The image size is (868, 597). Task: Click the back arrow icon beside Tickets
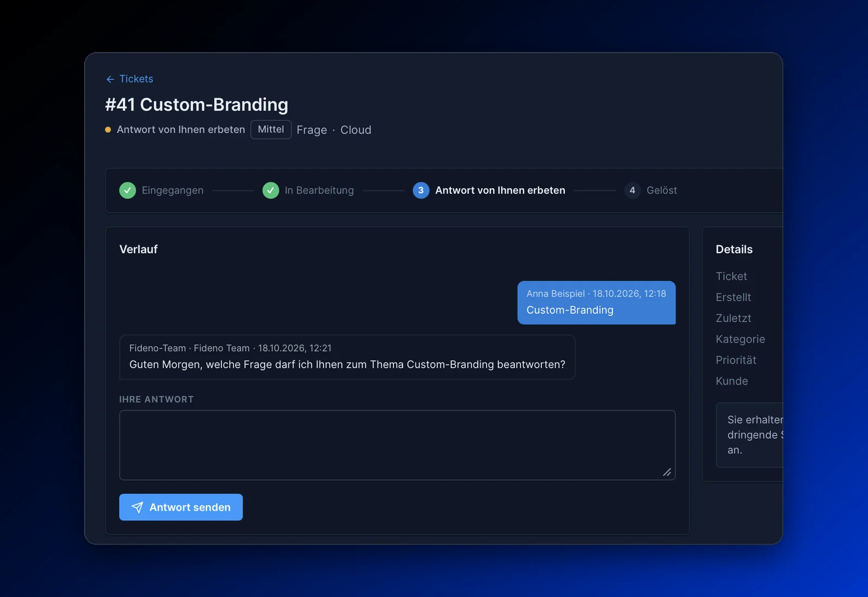[110, 79]
